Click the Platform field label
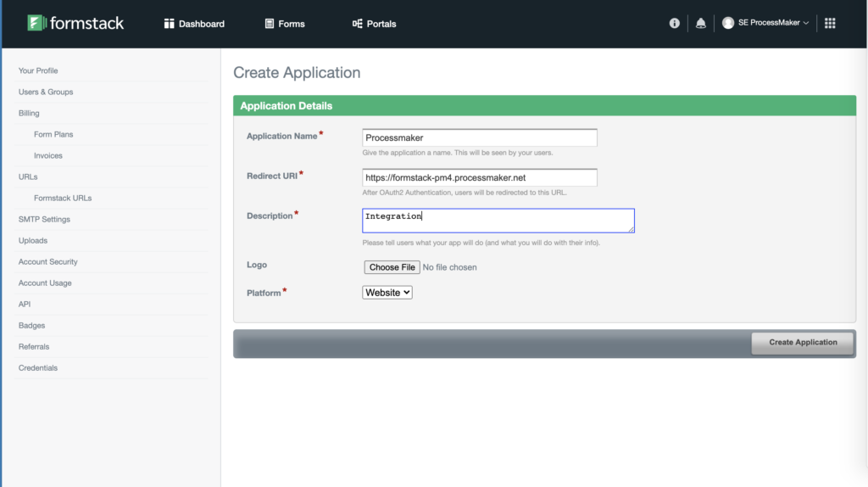This screenshot has height=487, width=868. [264, 293]
